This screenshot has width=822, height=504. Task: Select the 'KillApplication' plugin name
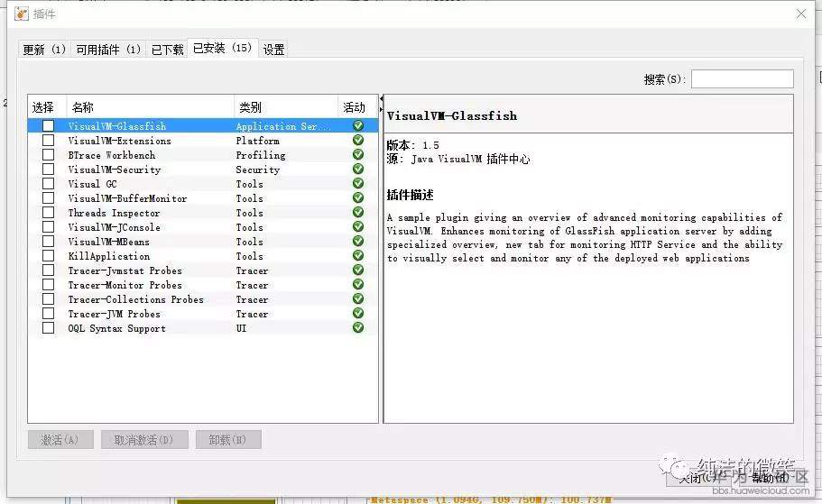tap(109, 256)
